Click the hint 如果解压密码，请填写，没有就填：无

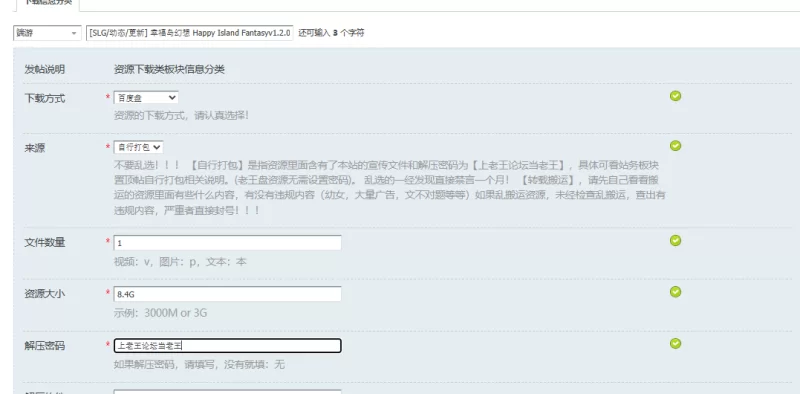[199, 364]
